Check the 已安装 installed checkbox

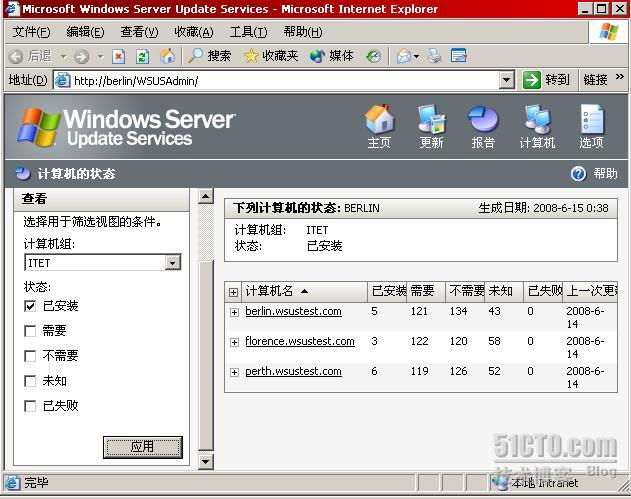(x=30, y=306)
